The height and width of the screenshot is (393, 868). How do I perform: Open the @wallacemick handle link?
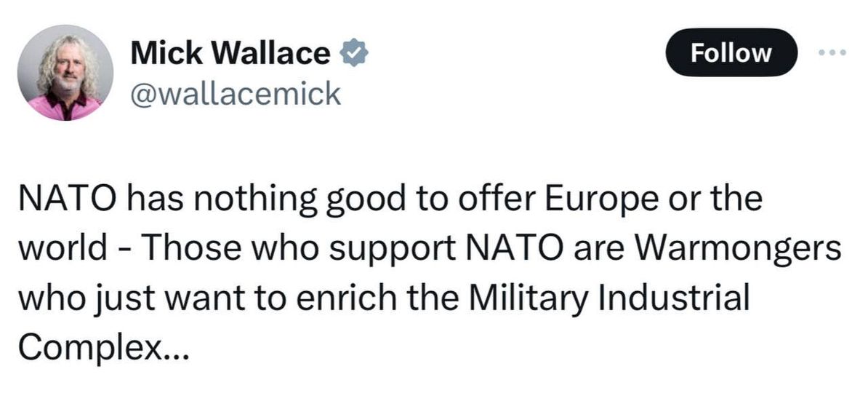click(235, 94)
